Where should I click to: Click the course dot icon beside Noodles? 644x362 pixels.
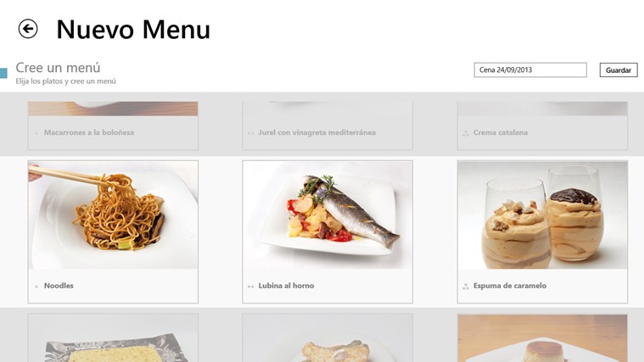pyautogui.click(x=36, y=287)
